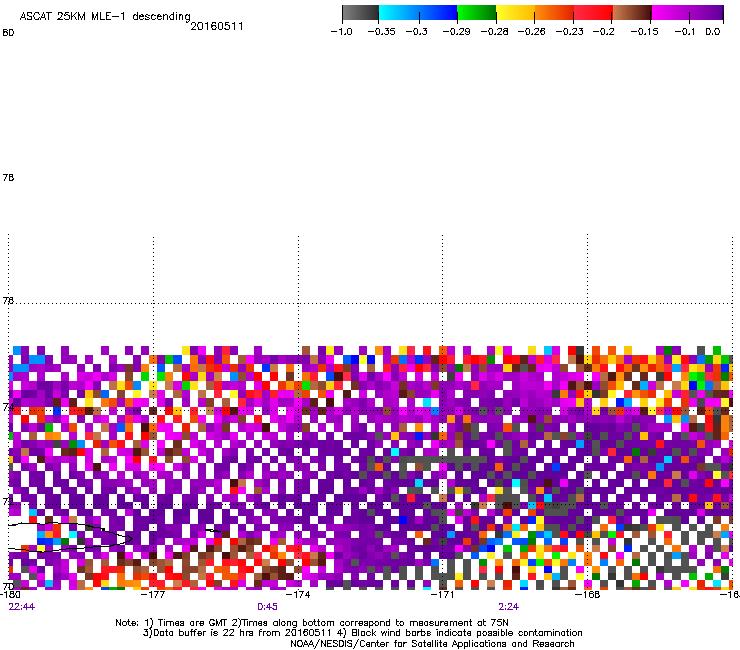Click the red color bar segment

(x=593, y=12)
